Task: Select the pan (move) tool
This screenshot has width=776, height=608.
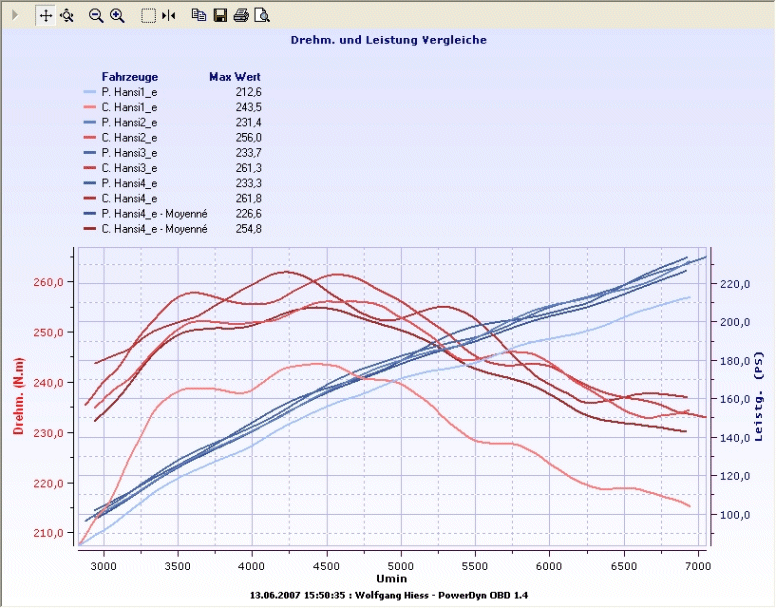Action: 46,15
